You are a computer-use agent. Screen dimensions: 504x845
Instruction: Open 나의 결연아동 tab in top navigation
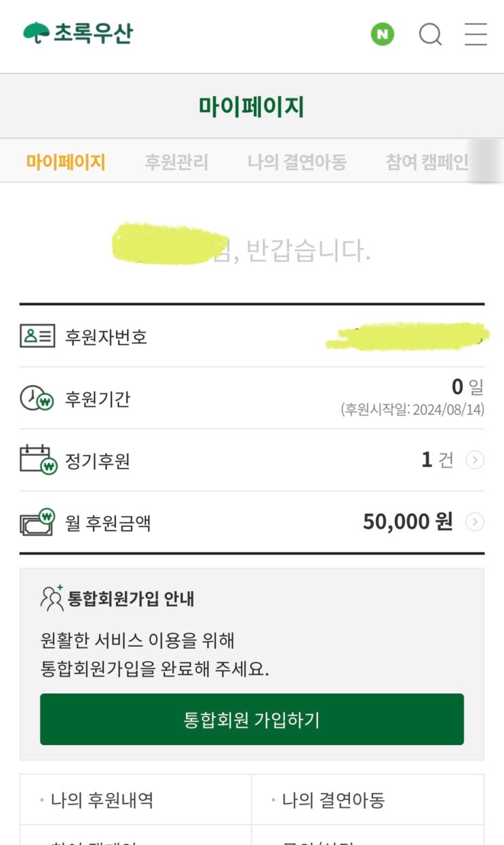(297, 162)
